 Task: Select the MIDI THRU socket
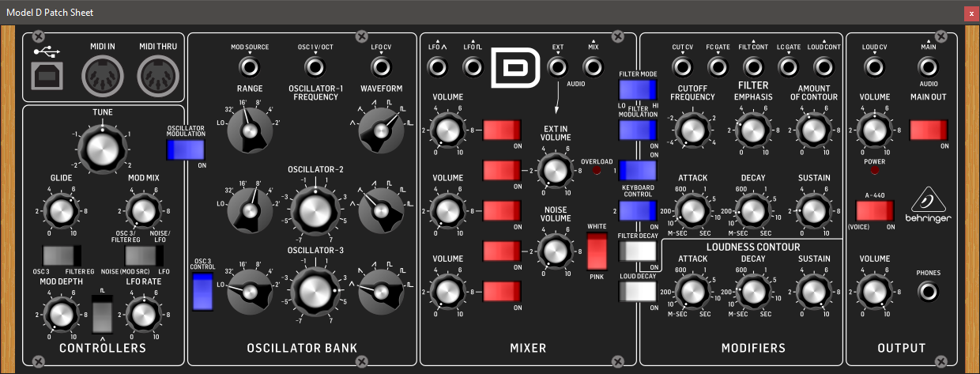coord(156,77)
